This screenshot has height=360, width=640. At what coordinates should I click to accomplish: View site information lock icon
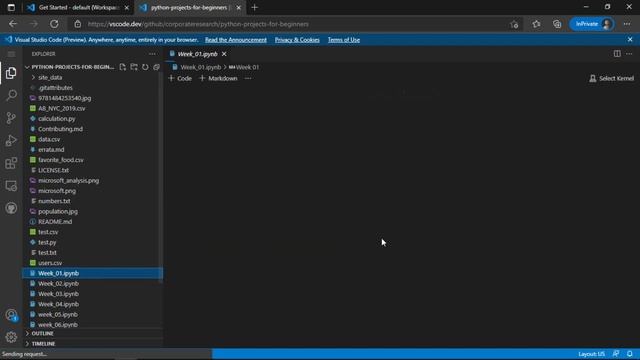[78, 24]
